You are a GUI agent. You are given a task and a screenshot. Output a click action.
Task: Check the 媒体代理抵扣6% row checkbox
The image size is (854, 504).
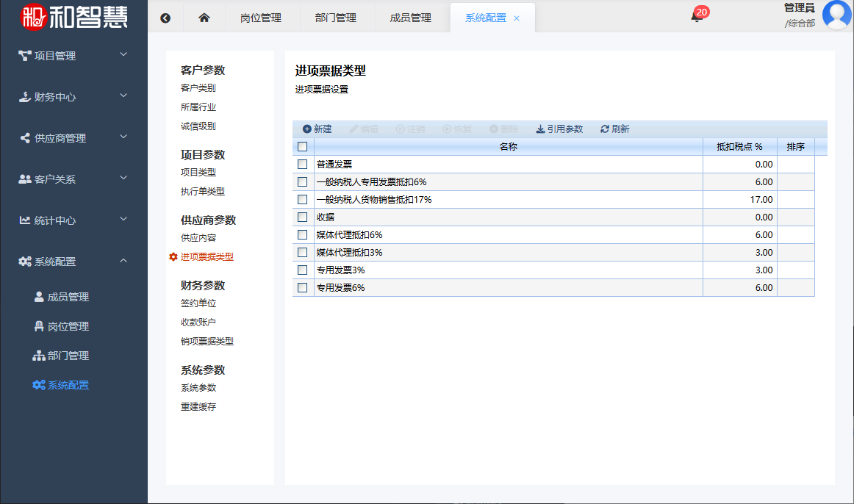tap(303, 234)
